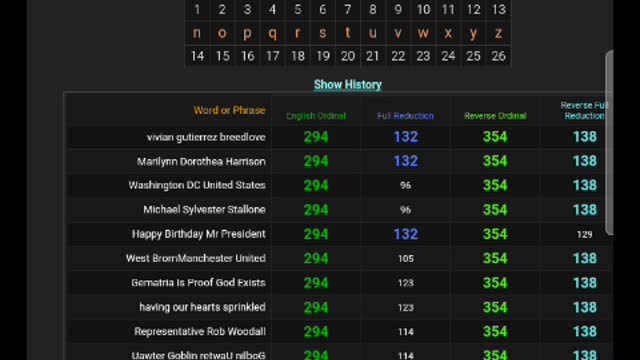Click number 20 in the cipher chart
640x360 pixels.
pos(348,56)
